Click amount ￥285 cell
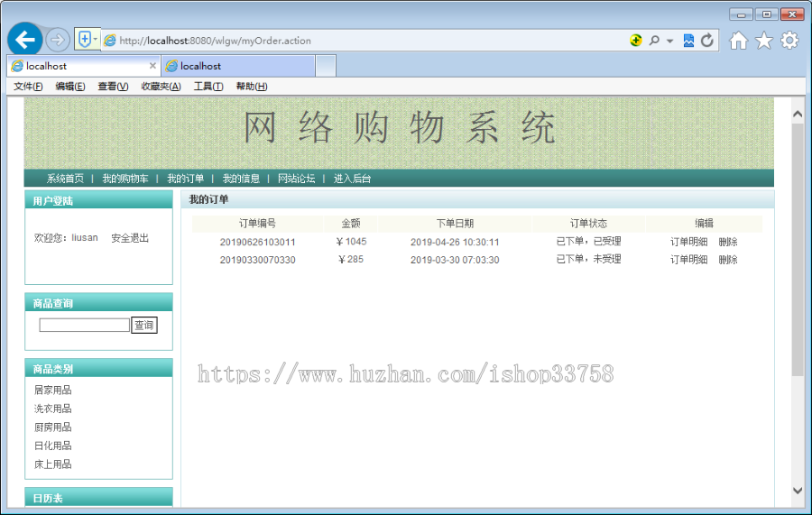The width and height of the screenshot is (812, 515). point(351,260)
